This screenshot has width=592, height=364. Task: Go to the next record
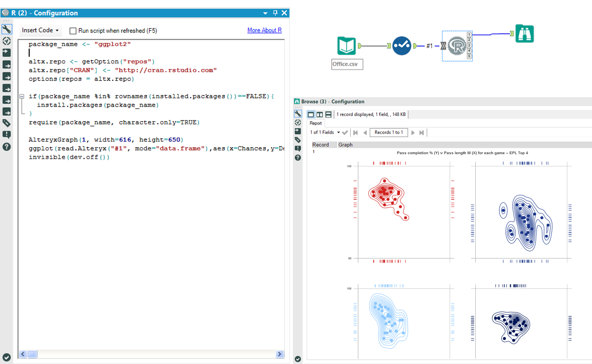click(x=413, y=133)
